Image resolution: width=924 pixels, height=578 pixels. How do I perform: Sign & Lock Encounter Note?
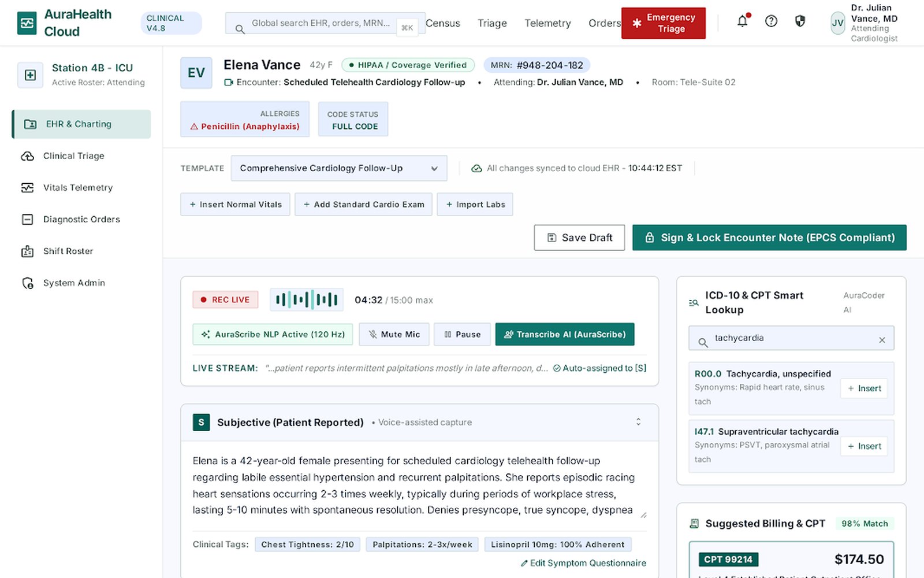click(769, 238)
